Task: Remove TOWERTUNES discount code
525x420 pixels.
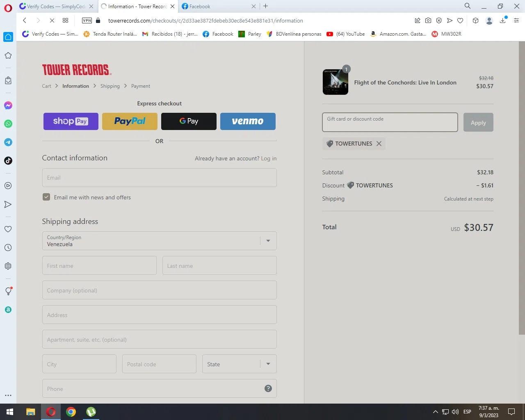Action: click(x=379, y=144)
